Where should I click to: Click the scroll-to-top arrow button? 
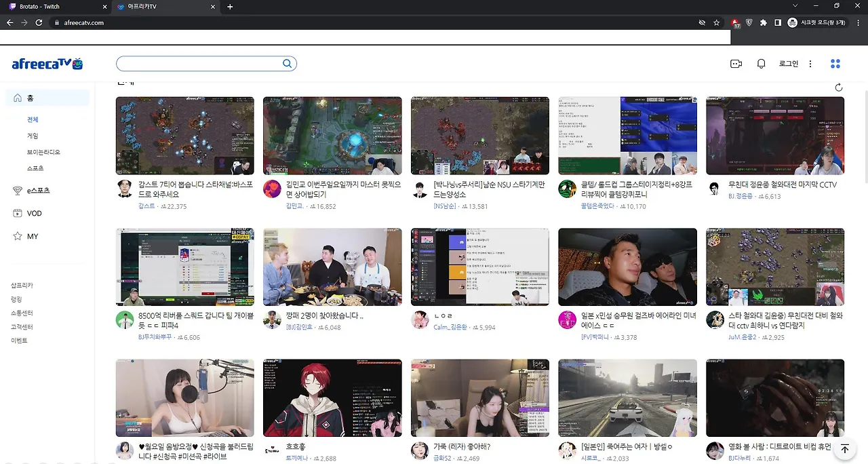[845, 449]
